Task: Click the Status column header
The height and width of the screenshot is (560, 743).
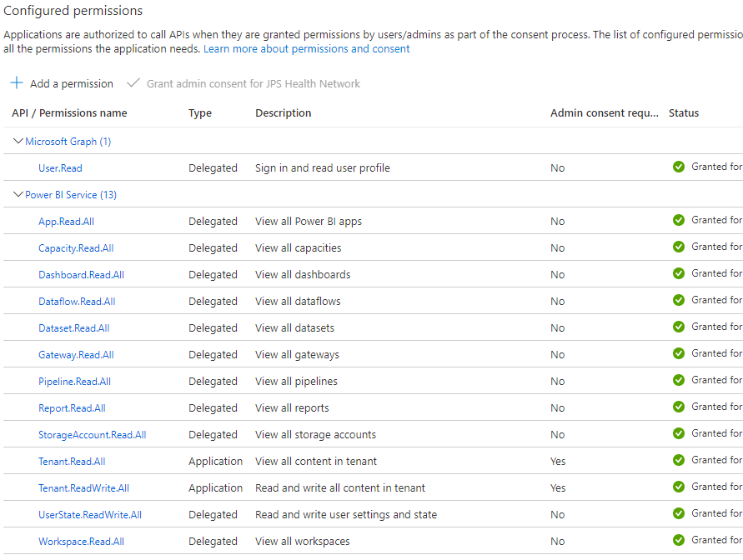Action: 684,113
